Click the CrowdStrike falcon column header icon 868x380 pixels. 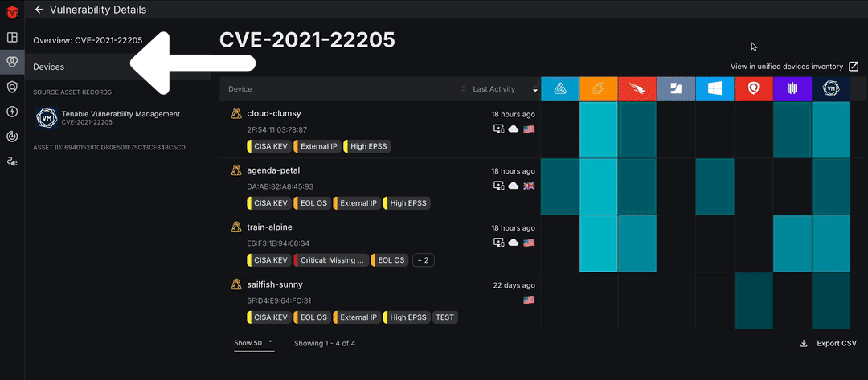(637, 89)
